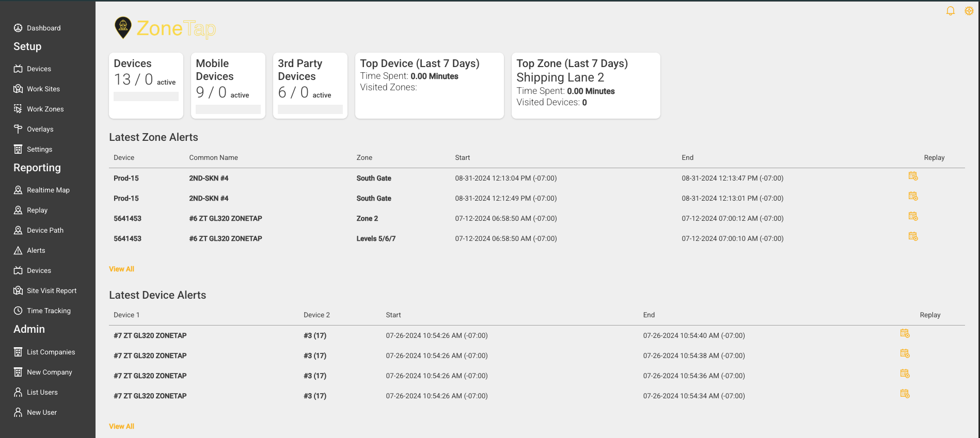Replay zone alert ending 12:13:01 PM
Image resolution: width=980 pixels, height=438 pixels.
tap(913, 196)
